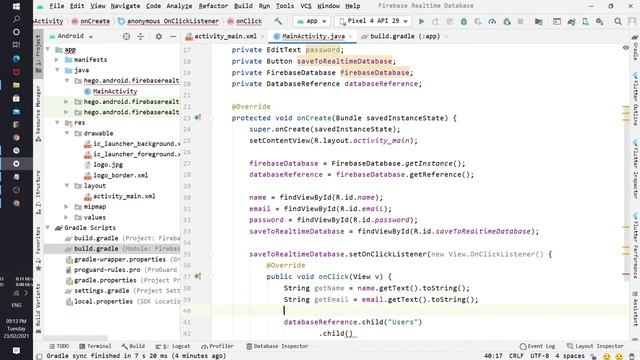Click Sync Project with Gradle Files icon
This screenshot has width=640, height=360.
click(x=571, y=21)
